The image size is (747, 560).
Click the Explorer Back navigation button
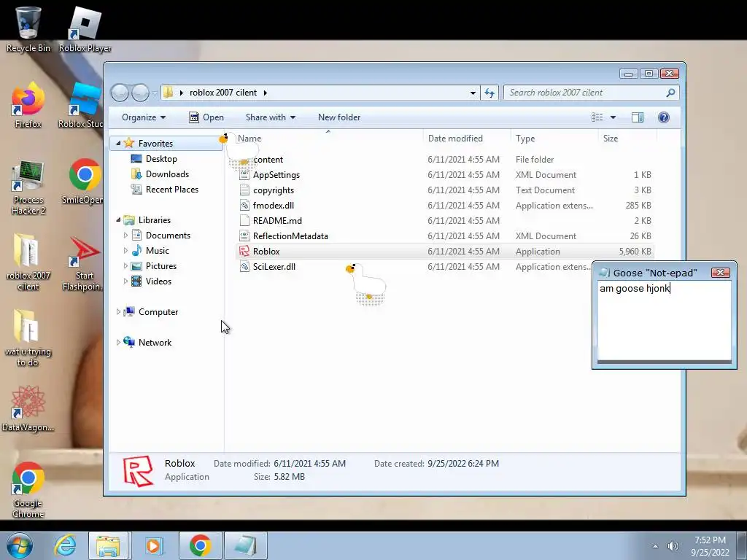click(120, 93)
